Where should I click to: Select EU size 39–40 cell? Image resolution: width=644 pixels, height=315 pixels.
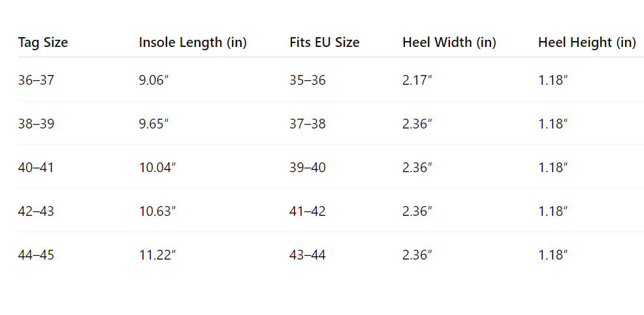(308, 168)
